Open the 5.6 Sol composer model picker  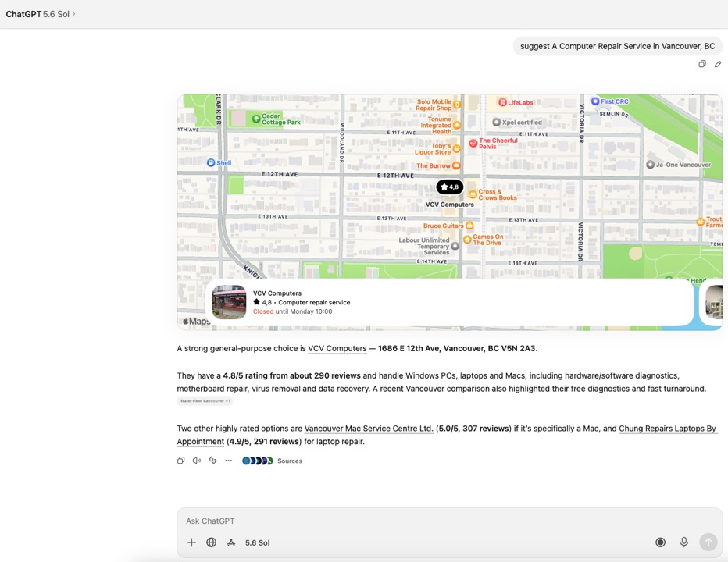pos(257,542)
